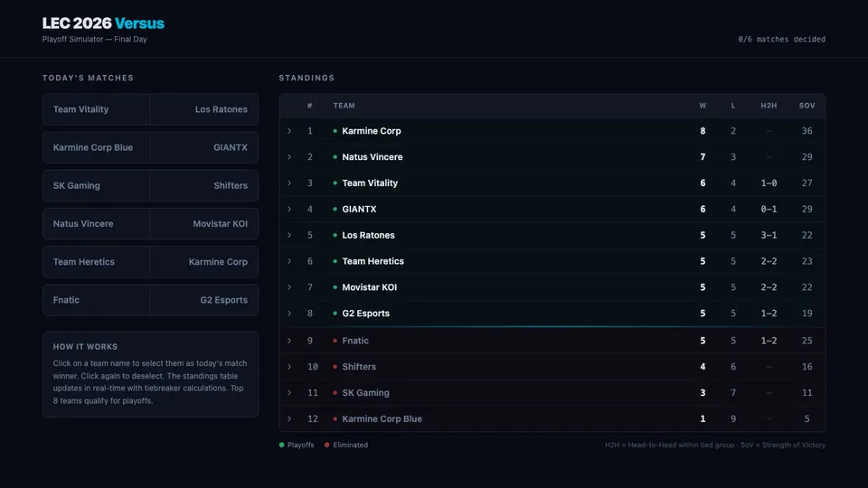
Task: Click Team Vitality's 1–0 H2H value
Action: (x=769, y=183)
